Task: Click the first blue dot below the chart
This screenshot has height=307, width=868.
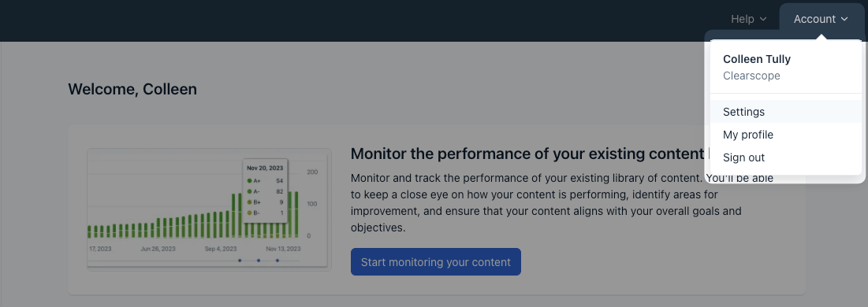Action: 240,261
